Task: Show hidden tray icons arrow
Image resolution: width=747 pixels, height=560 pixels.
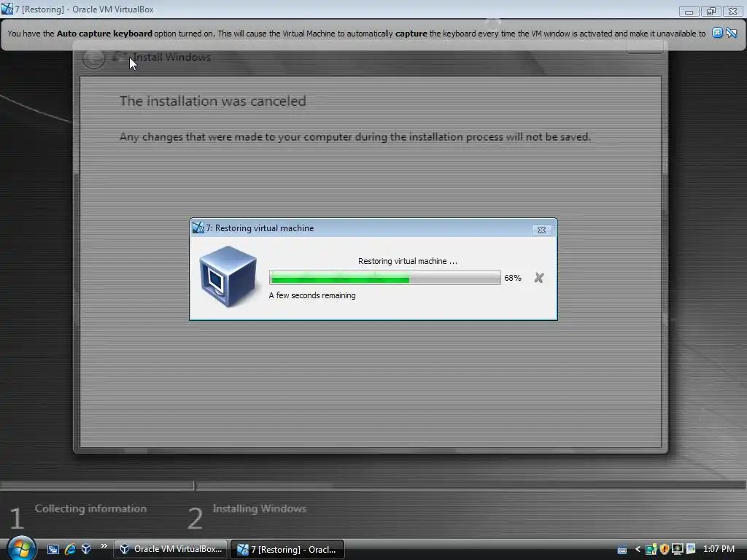Action: [638, 549]
